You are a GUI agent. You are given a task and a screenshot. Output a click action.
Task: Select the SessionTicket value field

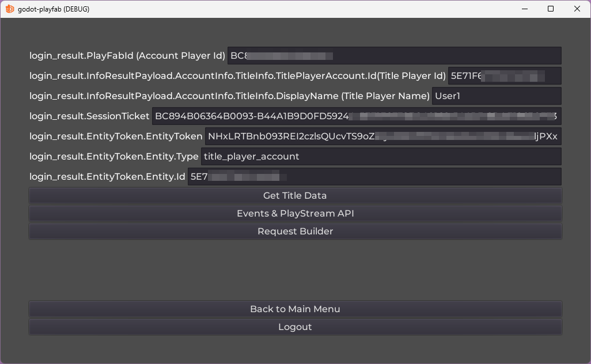click(357, 116)
